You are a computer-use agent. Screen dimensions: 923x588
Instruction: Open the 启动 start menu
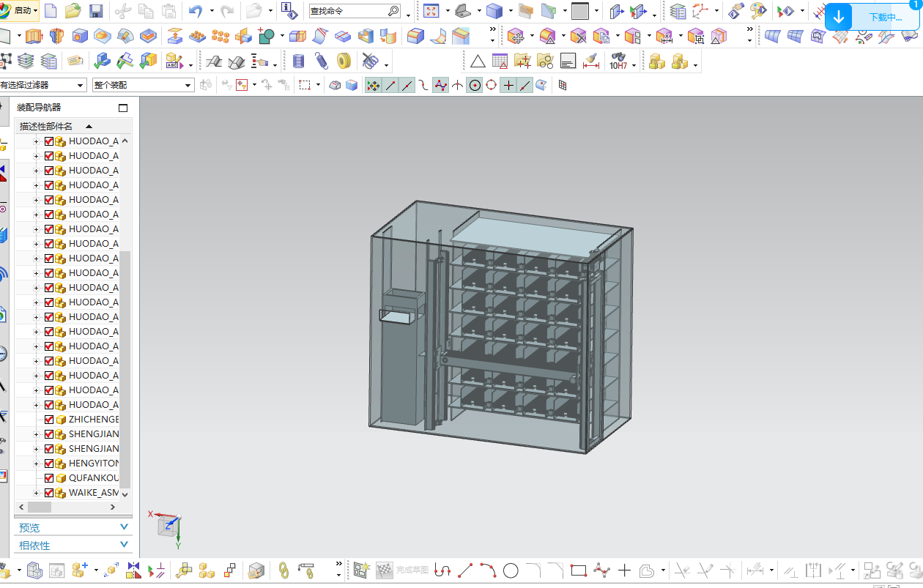pos(21,11)
